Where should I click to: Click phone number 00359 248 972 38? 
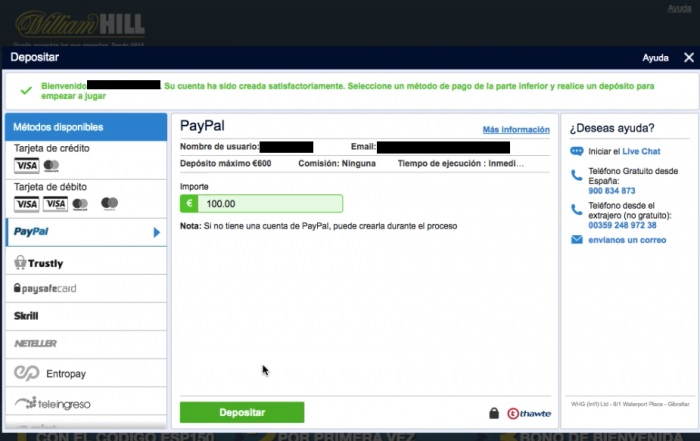point(622,225)
